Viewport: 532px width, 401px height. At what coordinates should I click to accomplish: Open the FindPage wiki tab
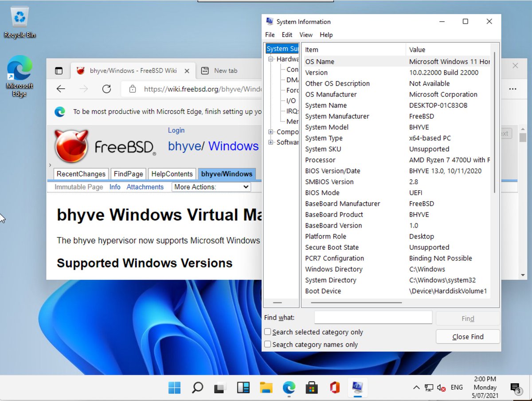pyautogui.click(x=128, y=174)
